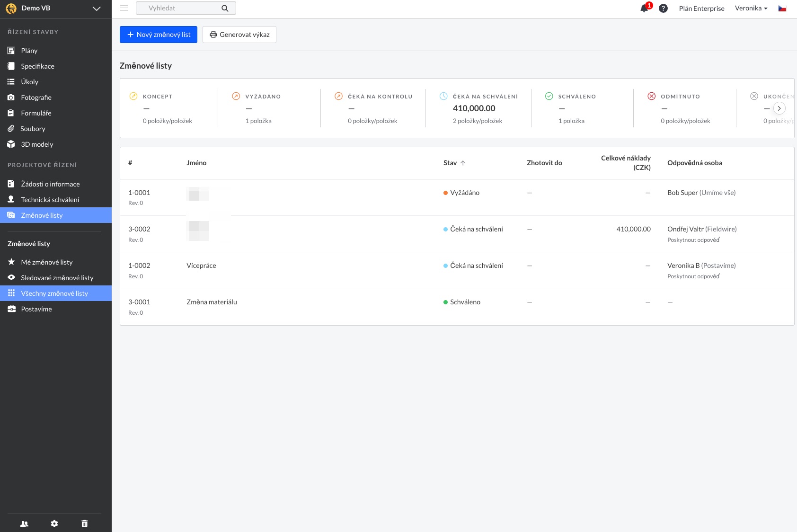The height and width of the screenshot is (532, 797).
Task: Show more status cards with right chevron
Action: point(779,108)
